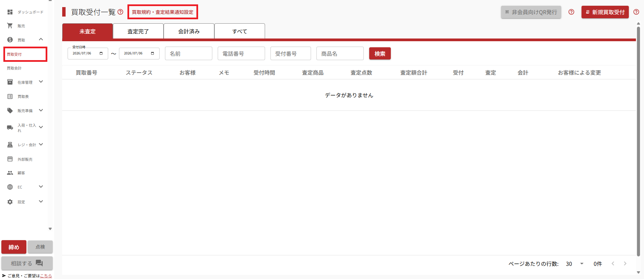The image size is (644, 279).
Task: Click the メモ column header
Action: [x=224, y=73]
